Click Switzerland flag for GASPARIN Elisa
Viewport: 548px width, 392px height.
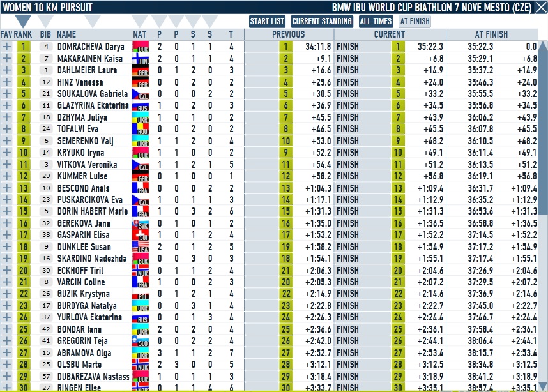140,235
